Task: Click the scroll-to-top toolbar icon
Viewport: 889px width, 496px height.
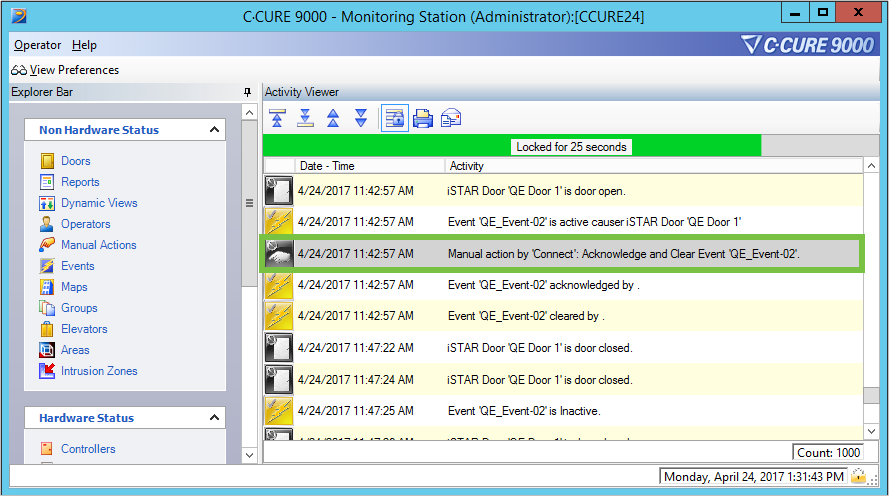Action: click(277, 118)
